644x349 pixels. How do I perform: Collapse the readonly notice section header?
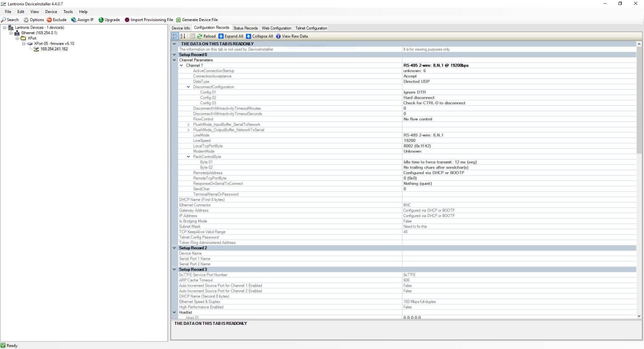(x=175, y=44)
